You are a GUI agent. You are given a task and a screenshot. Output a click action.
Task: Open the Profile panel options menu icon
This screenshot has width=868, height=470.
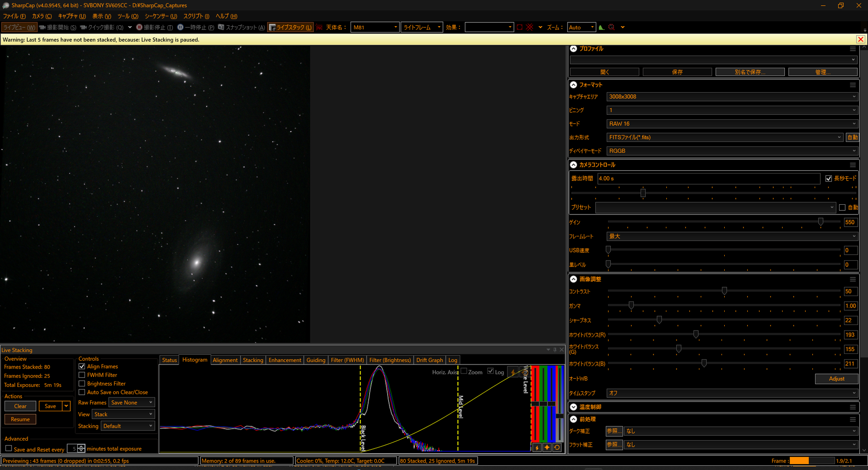853,49
